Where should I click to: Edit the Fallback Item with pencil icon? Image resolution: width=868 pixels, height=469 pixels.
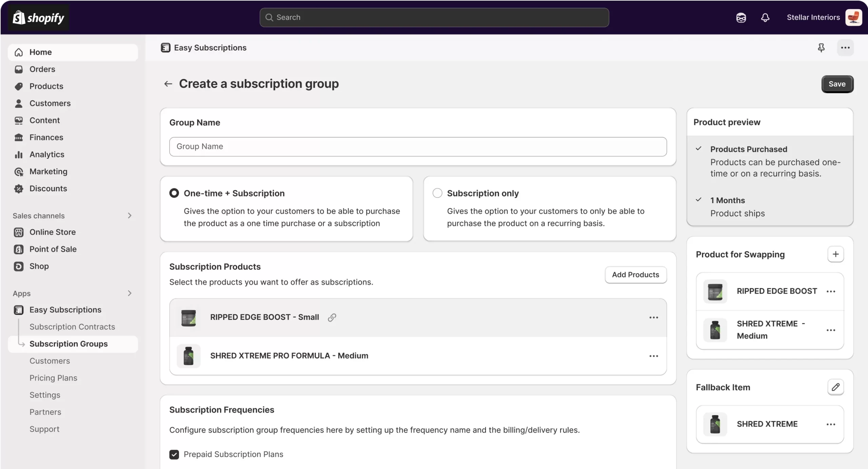(x=835, y=387)
